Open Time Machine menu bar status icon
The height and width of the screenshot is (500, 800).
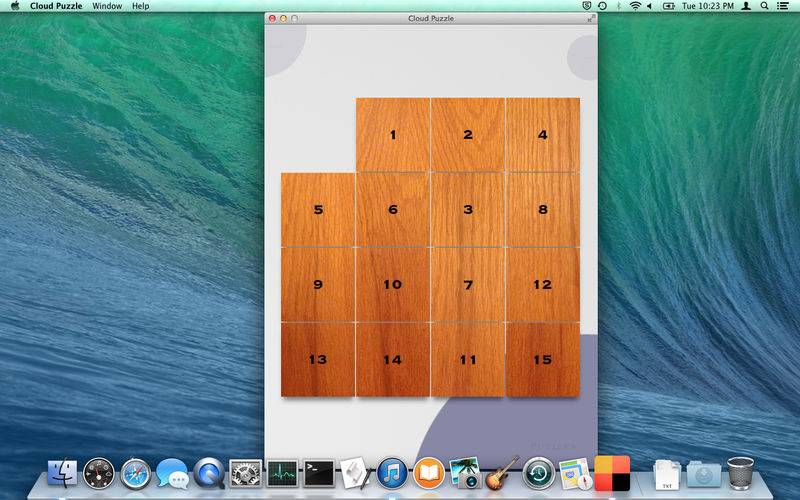click(x=602, y=6)
